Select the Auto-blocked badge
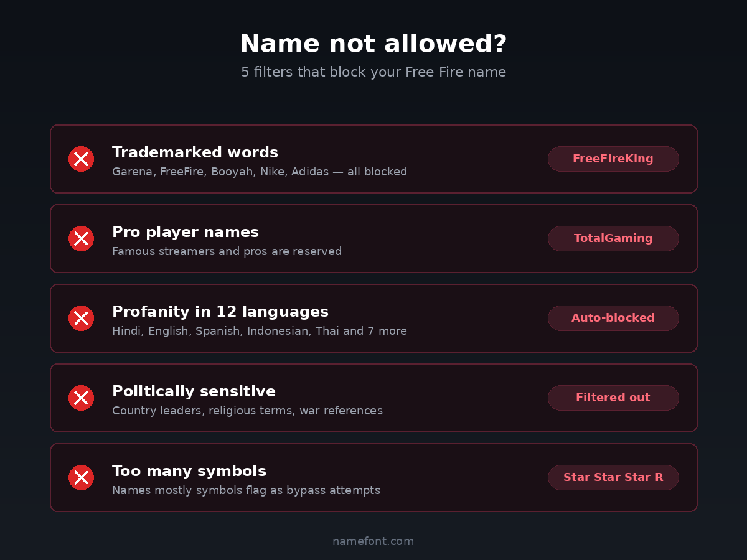Screen dimensions: 747x560 [613, 318]
